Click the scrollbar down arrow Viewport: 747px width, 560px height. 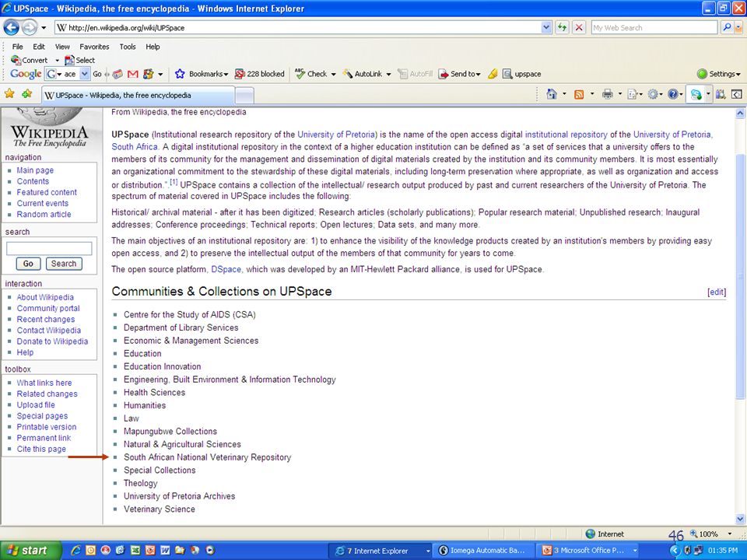pos(740,519)
